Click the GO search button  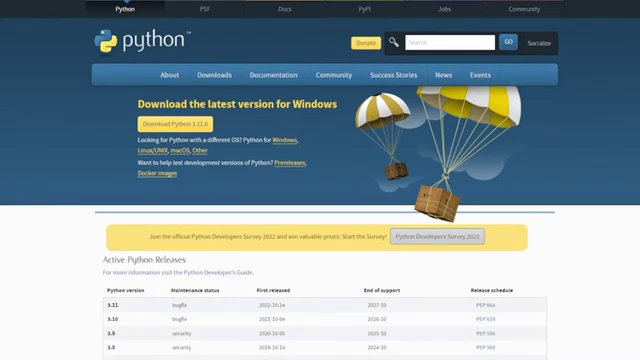tap(508, 42)
